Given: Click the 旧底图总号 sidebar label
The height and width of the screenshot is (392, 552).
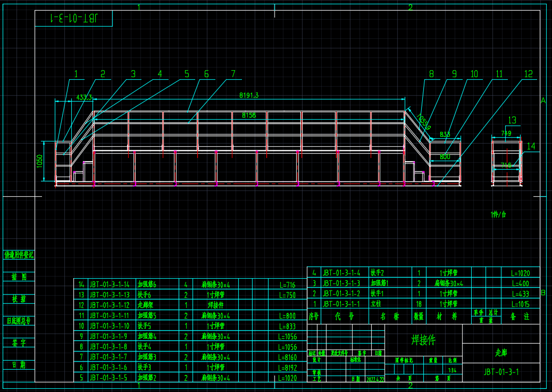Looking at the screenshot, I should click(x=19, y=321).
